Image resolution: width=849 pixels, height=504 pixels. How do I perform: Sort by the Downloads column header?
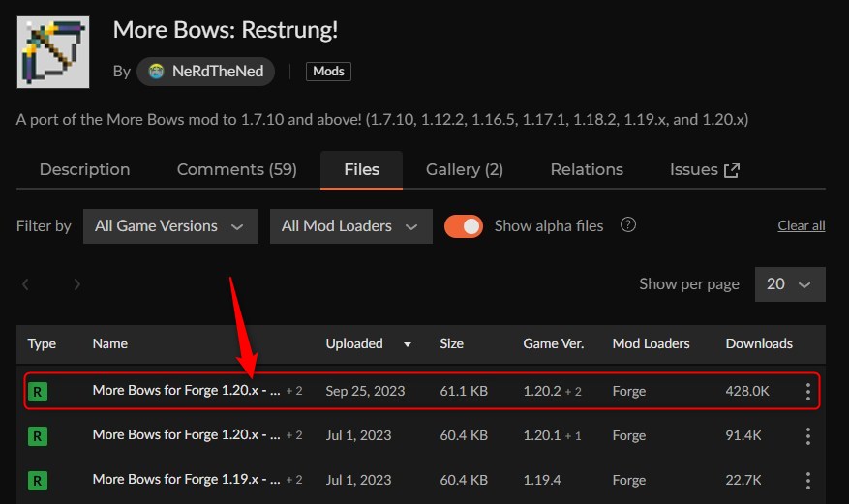tap(759, 343)
